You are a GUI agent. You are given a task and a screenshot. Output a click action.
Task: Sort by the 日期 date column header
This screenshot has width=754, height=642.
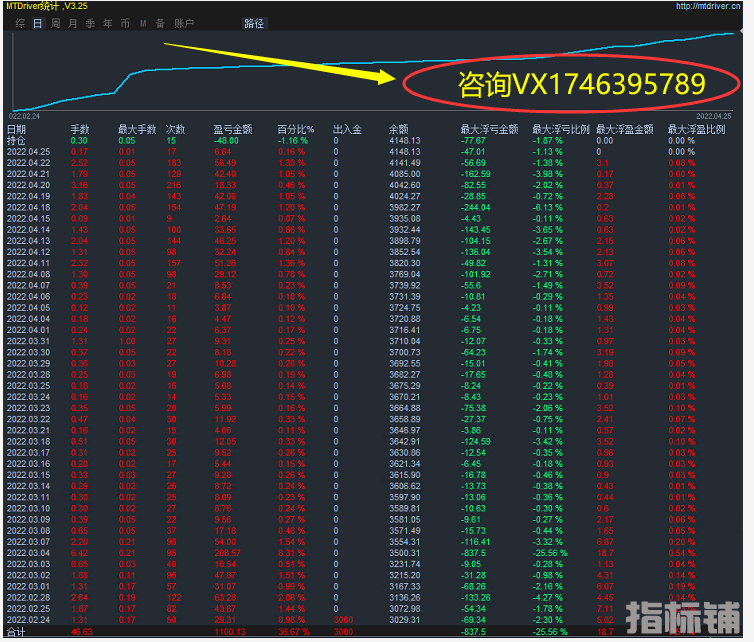pyautogui.click(x=17, y=129)
